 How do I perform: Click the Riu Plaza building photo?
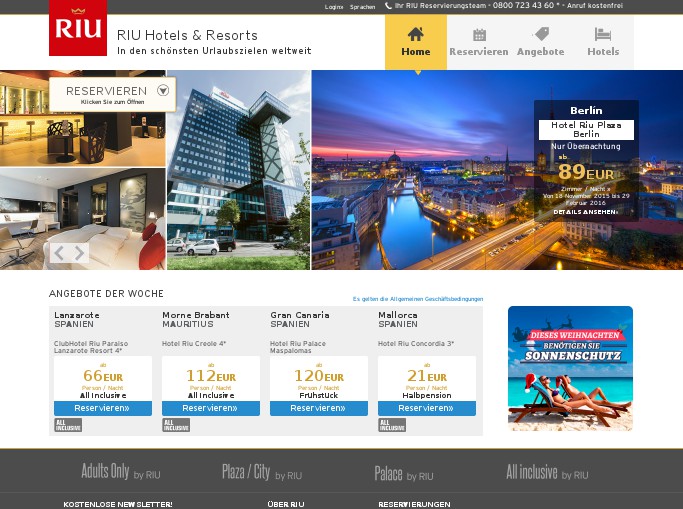point(238,170)
